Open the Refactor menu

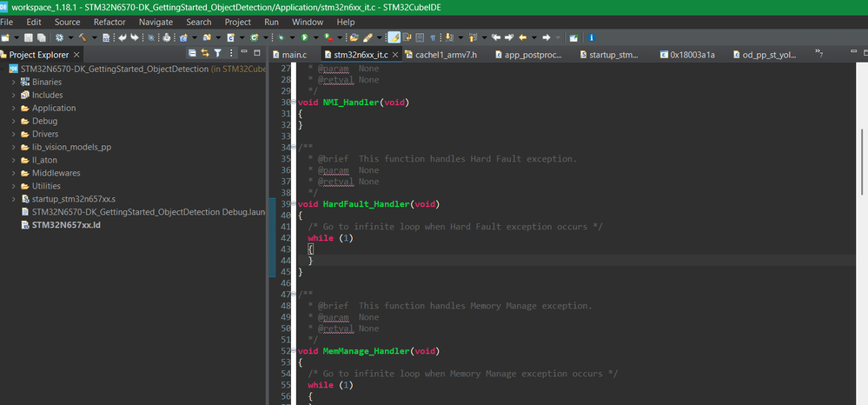click(109, 22)
